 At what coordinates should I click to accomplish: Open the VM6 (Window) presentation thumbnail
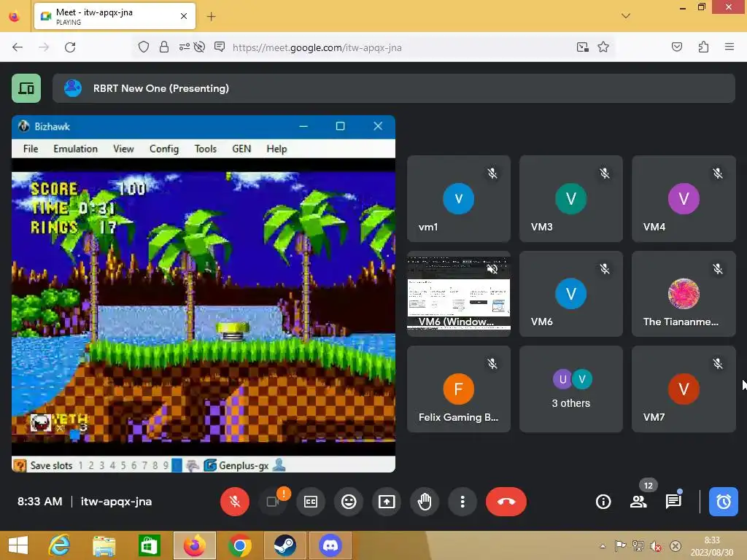459,293
